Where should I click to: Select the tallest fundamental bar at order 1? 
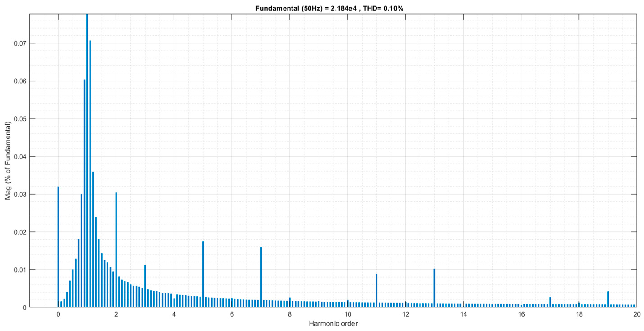pos(87,161)
